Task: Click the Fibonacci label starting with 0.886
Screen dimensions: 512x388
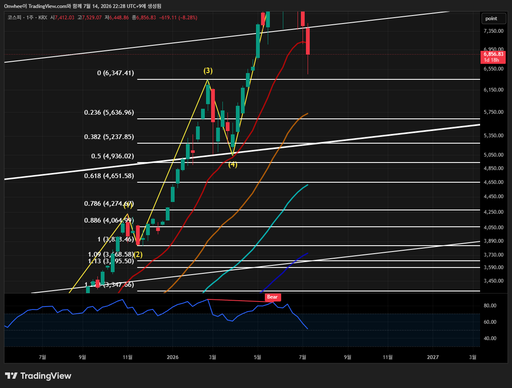Action: (x=109, y=220)
